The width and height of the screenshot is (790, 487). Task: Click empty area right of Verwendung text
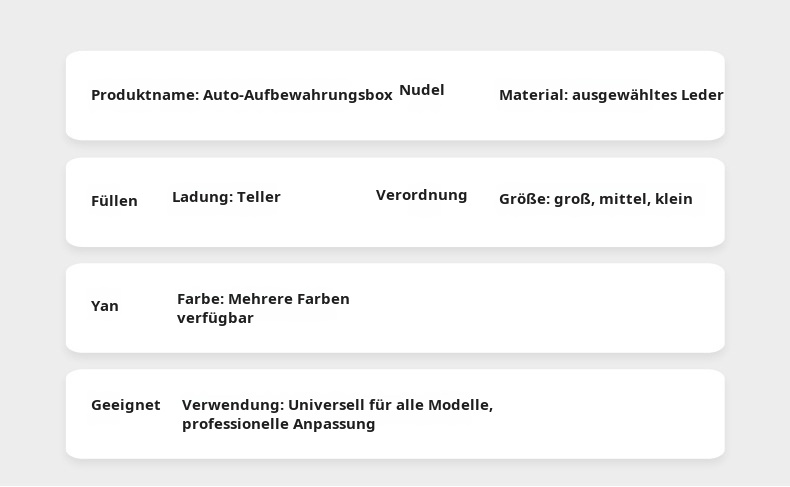click(610, 414)
